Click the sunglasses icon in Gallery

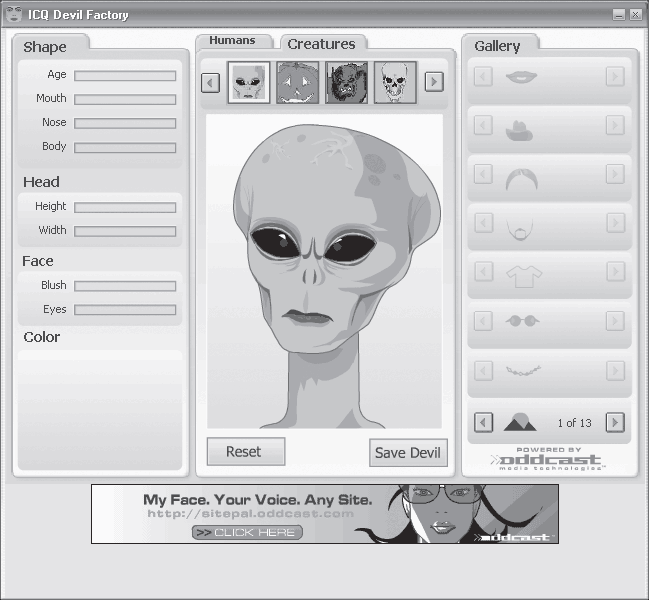click(519, 321)
